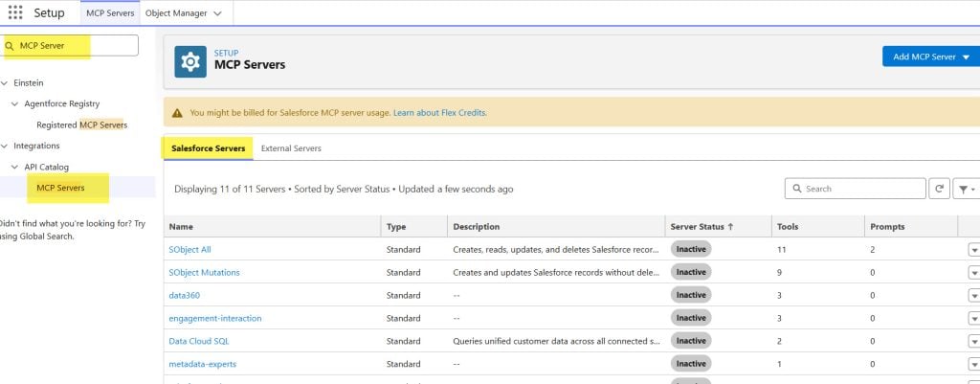Collapse the API Catalog node

click(15, 167)
